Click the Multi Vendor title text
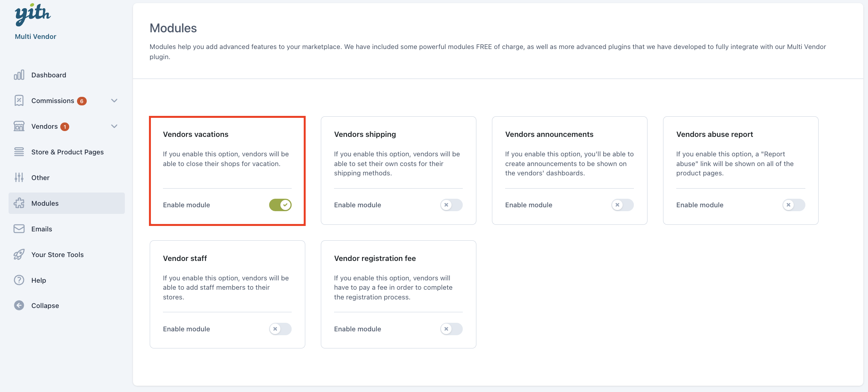 click(x=35, y=37)
